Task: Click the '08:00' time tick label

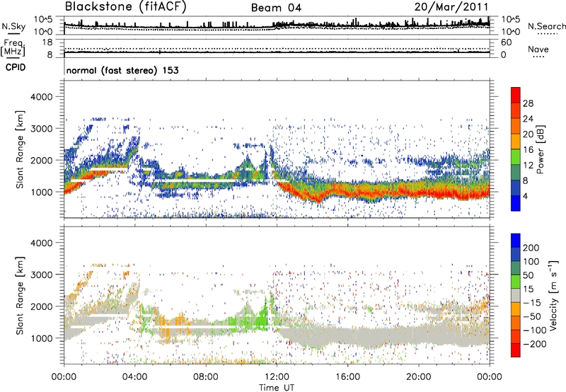Action: click(205, 377)
